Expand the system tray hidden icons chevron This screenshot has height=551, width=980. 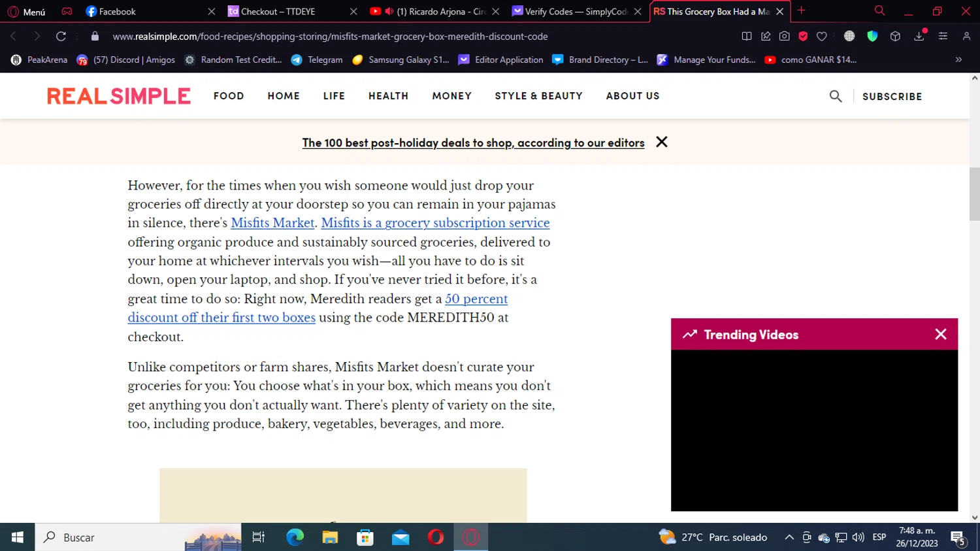click(x=789, y=537)
